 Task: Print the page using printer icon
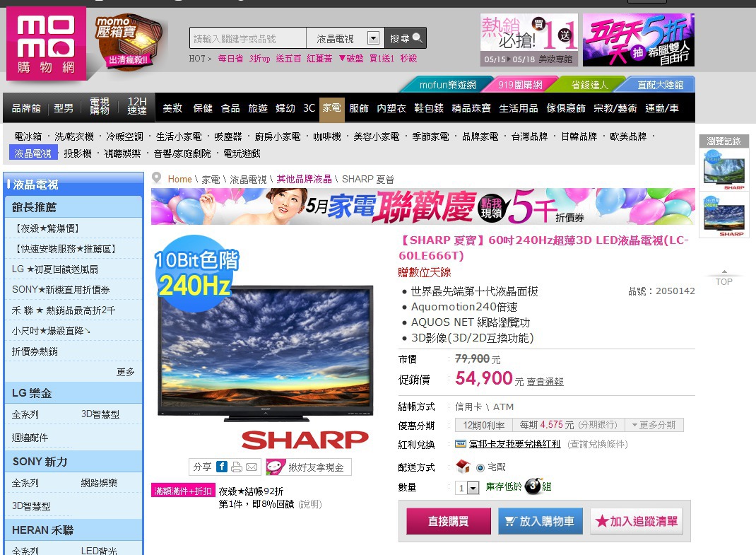point(237,467)
